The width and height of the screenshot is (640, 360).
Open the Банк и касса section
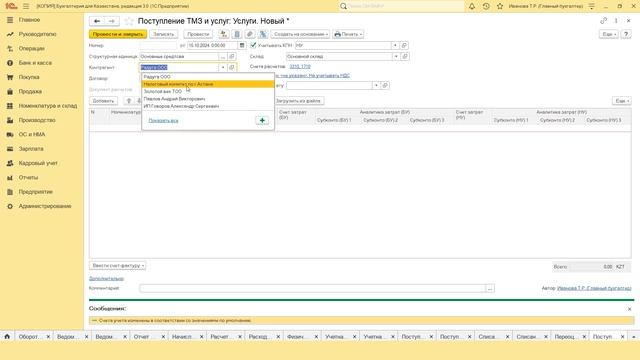[x=35, y=63]
